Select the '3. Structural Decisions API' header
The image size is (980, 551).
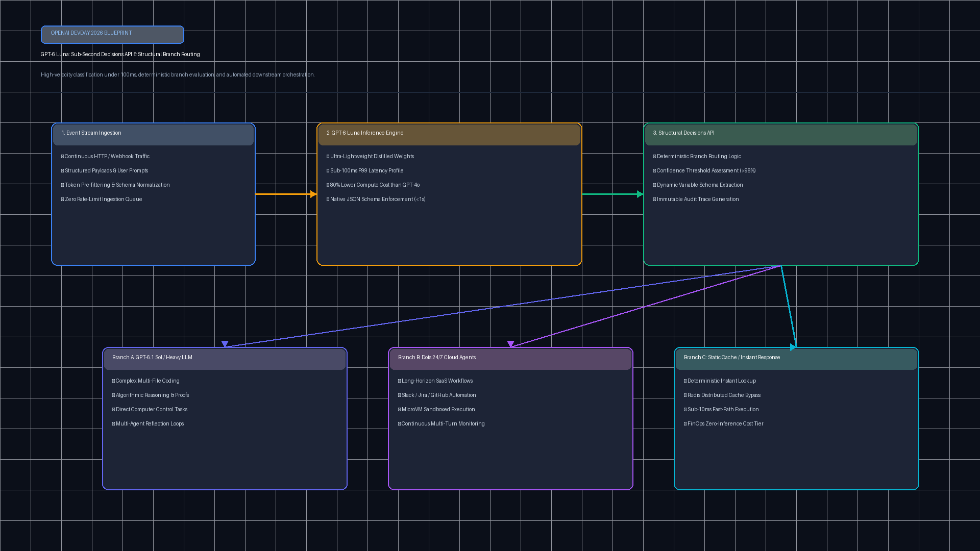[x=781, y=135]
